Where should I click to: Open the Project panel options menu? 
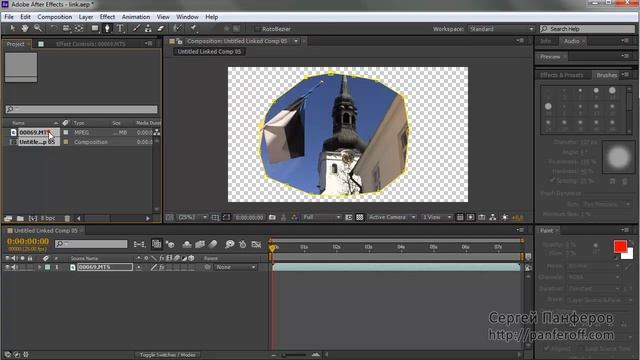pos(148,44)
